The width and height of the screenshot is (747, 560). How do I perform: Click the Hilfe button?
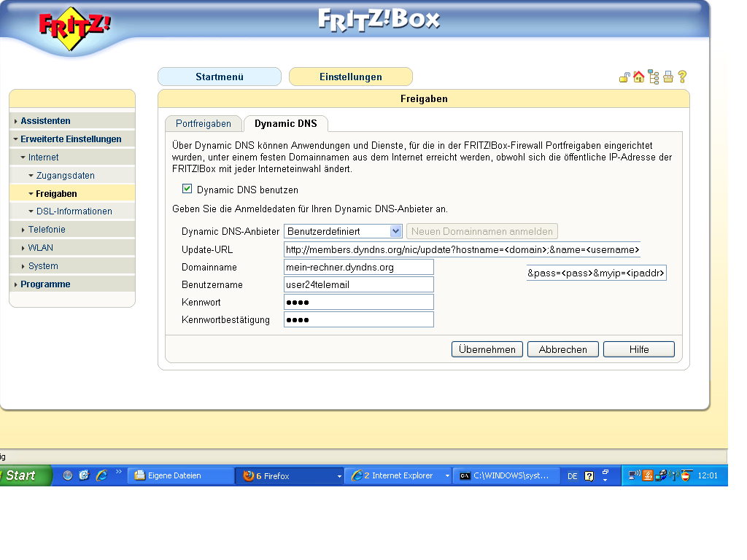click(639, 349)
